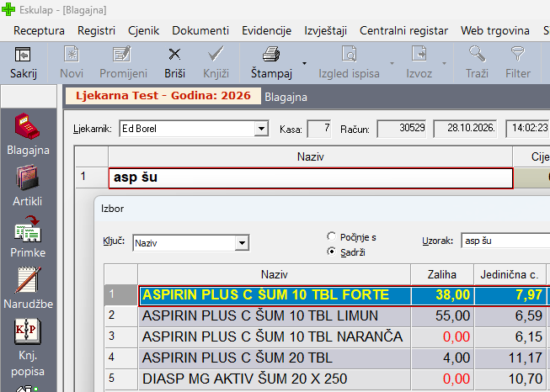Select ASPIRIN PLUS C ŠUM 10 TBL NARANČA

point(275,337)
